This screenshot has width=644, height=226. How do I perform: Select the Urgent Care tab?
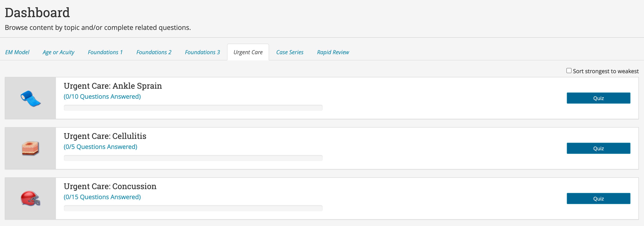pos(248,52)
